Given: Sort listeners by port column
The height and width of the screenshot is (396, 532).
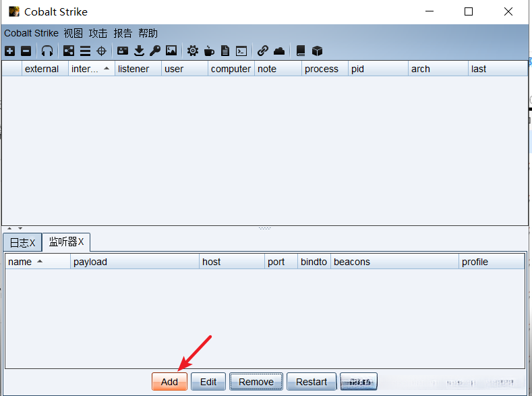Looking at the screenshot, I should tap(281, 262).
